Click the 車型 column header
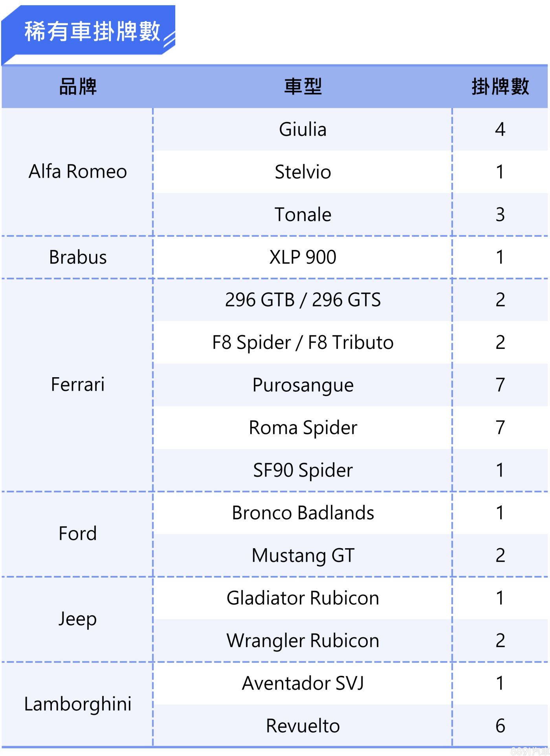This screenshot has height=756, width=550. (302, 86)
